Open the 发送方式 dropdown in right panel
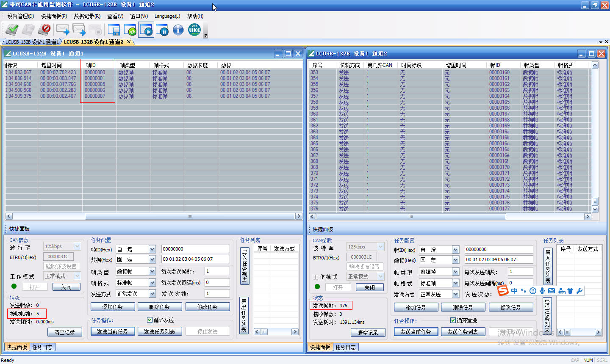Viewport: 610px width, 364px height. (455, 294)
